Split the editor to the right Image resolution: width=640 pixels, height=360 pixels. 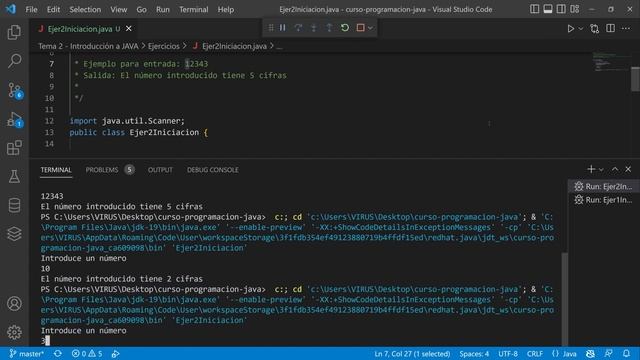click(611, 28)
